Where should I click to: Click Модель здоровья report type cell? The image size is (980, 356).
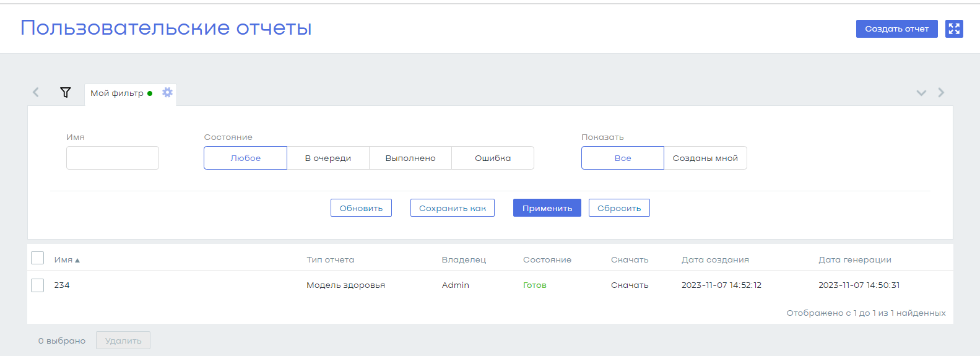(345, 285)
